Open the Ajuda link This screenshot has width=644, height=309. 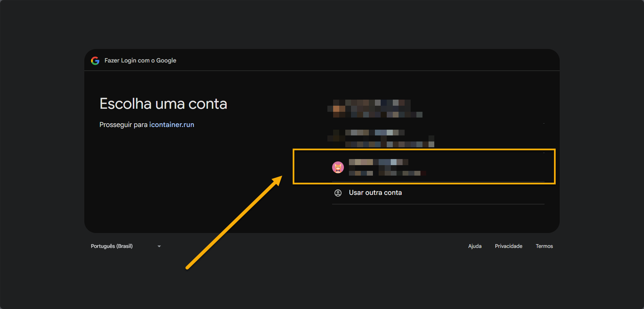pos(475,246)
